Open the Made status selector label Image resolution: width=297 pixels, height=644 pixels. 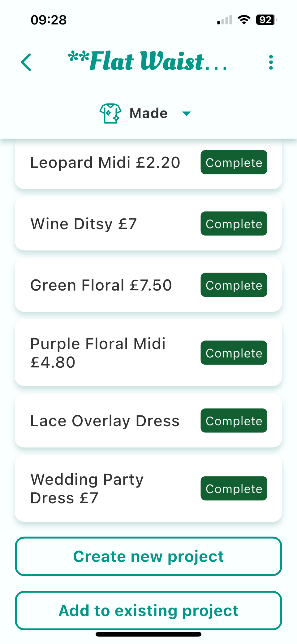pyautogui.click(x=148, y=113)
